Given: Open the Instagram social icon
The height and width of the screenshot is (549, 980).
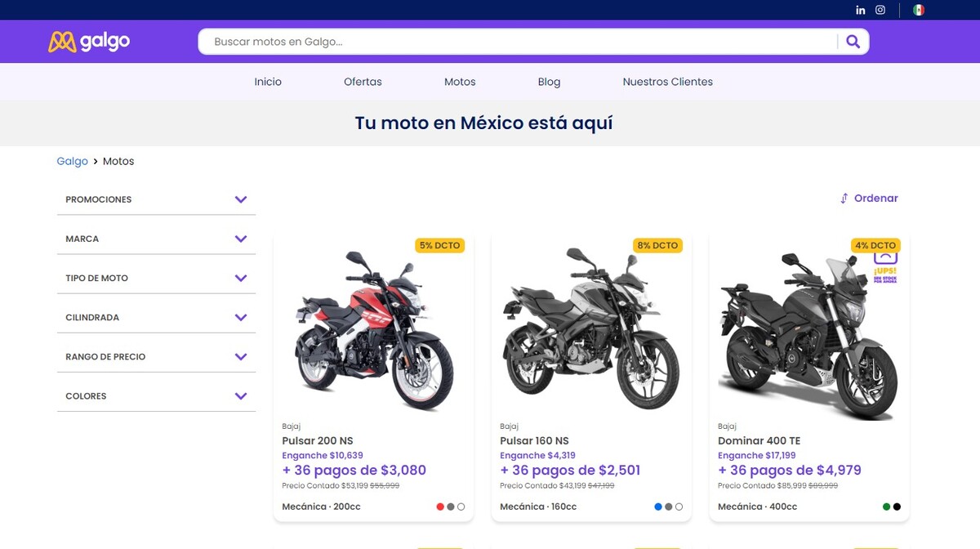Looking at the screenshot, I should point(880,10).
